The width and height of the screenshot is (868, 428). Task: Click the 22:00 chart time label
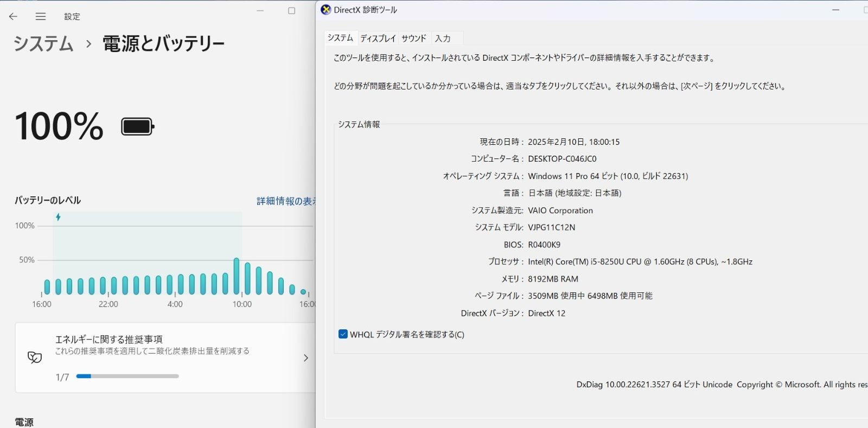pos(108,304)
